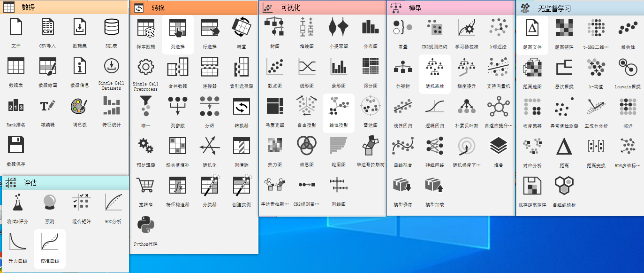Click the 随机森林 random forest widget
The height and width of the screenshot is (273, 644).
[435, 67]
